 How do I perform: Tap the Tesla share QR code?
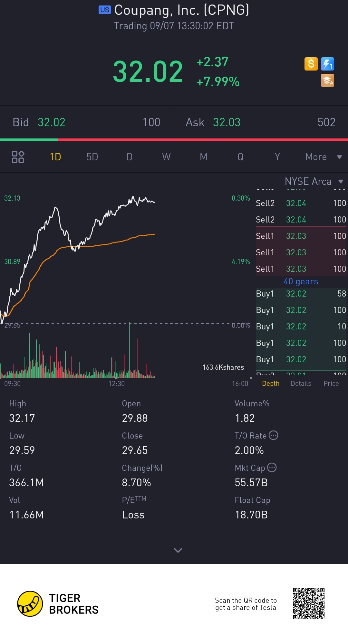point(309,603)
